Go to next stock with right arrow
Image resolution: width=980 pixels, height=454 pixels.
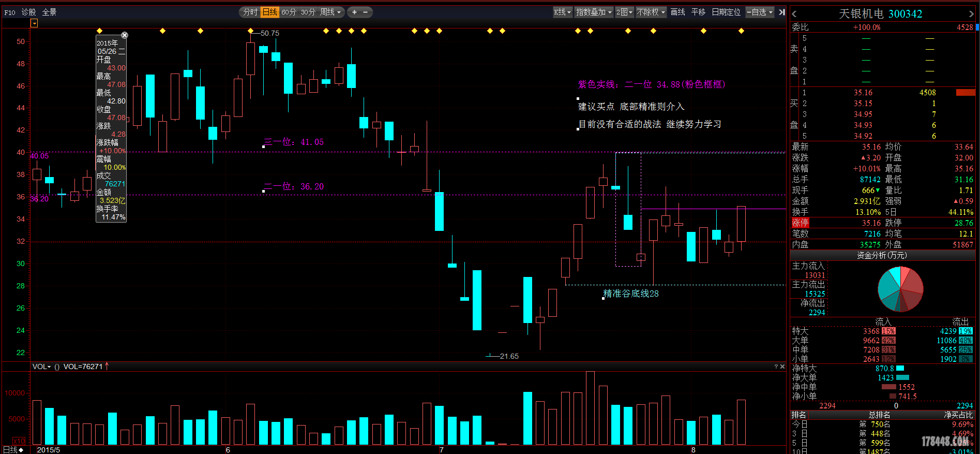click(971, 14)
